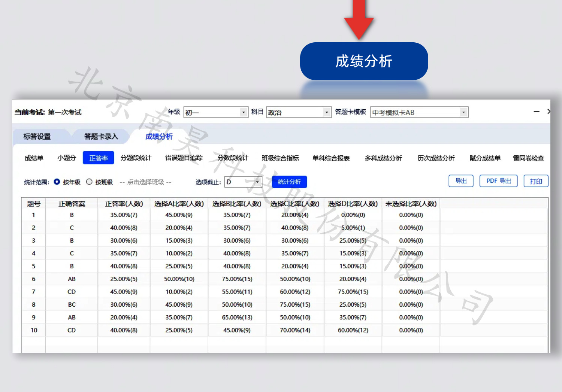Open the 选项截止 dropdown set to D

point(243,182)
